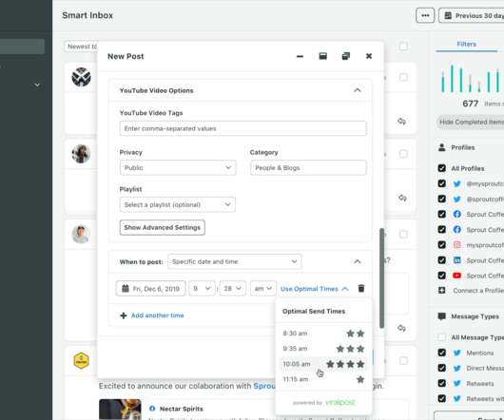This screenshot has width=504, height=420.
Task: Click the Hide Completed Items button
Action: pyautogui.click(x=471, y=122)
